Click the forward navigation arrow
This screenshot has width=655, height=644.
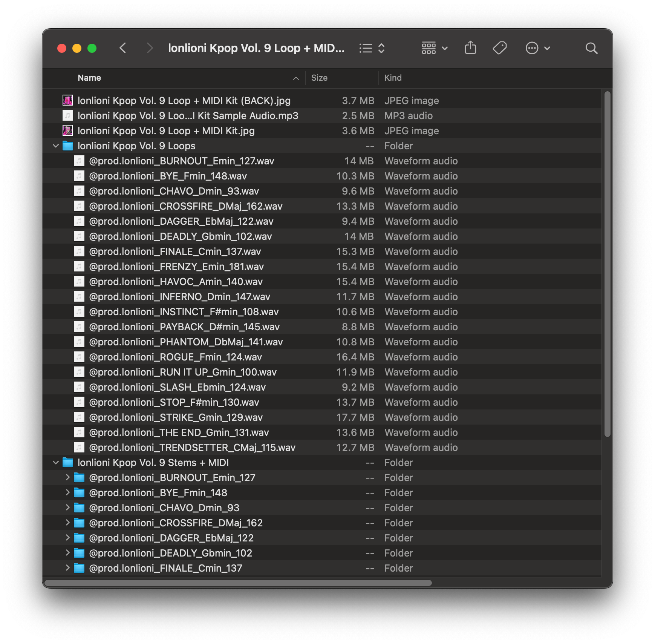click(x=150, y=48)
